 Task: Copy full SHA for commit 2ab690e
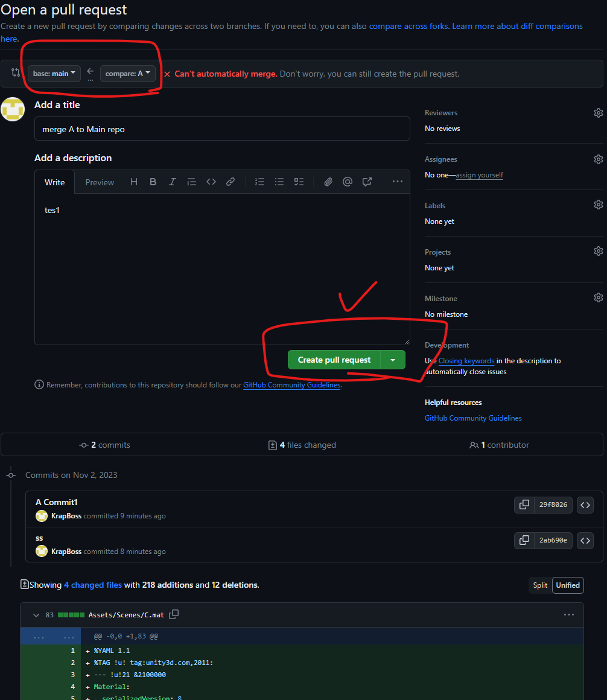point(524,541)
